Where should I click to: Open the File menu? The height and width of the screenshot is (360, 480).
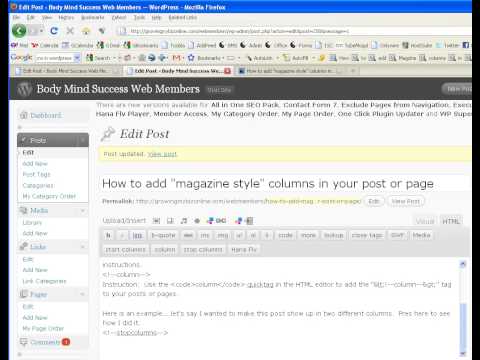pyautogui.click(x=16, y=17)
